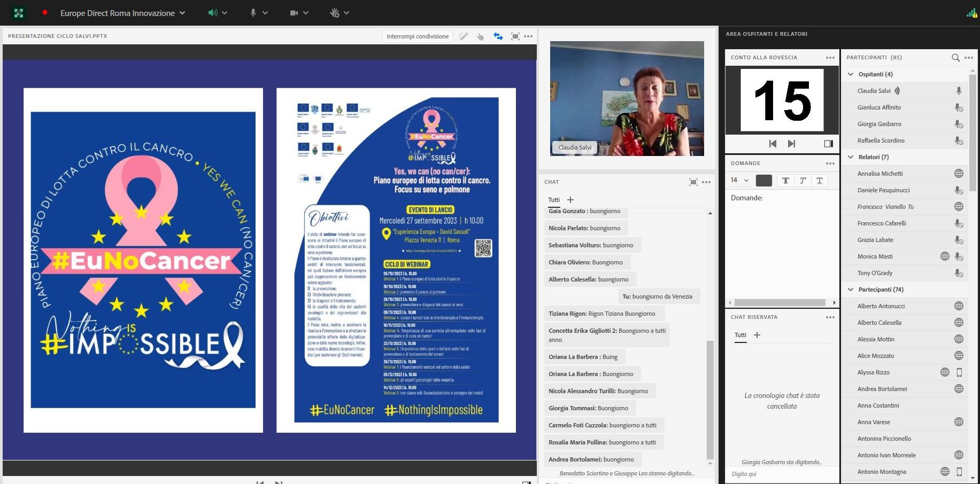Add a new tab in Chat Riservata
This screenshot has width=980, height=484.
pyautogui.click(x=757, y=335)
